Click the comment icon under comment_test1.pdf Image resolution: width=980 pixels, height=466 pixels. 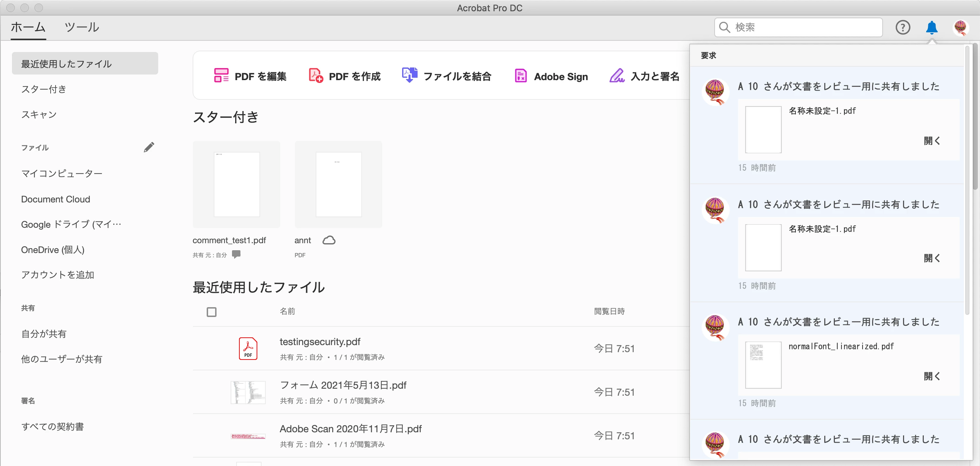tap(236, 254)
